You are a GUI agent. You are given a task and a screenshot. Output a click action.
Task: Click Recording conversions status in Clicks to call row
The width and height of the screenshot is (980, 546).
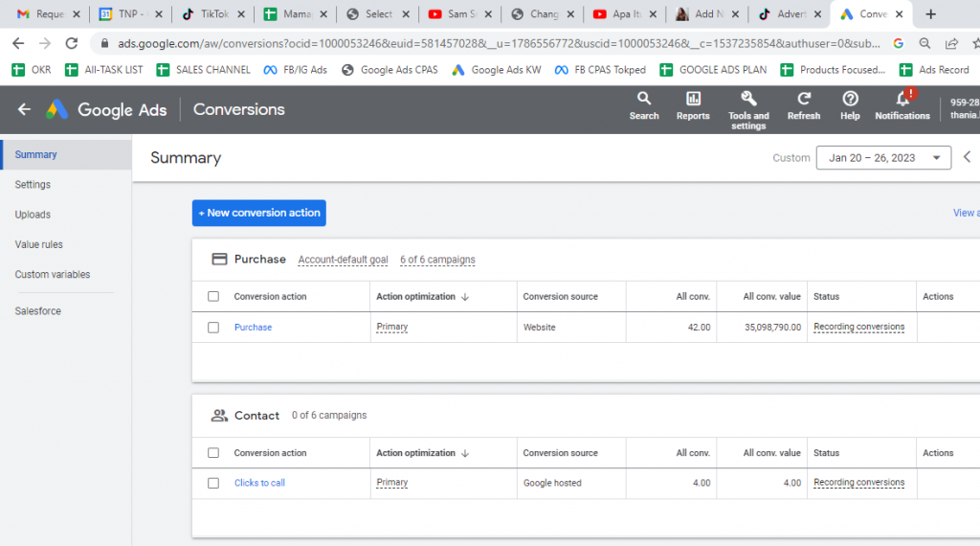(x=858, y=482)
